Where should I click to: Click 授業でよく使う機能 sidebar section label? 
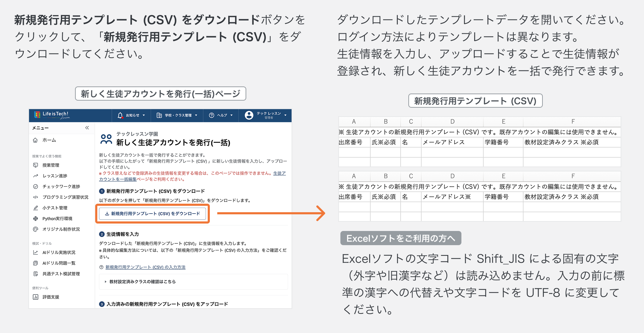pyautogui.click(x=47, y=156)
